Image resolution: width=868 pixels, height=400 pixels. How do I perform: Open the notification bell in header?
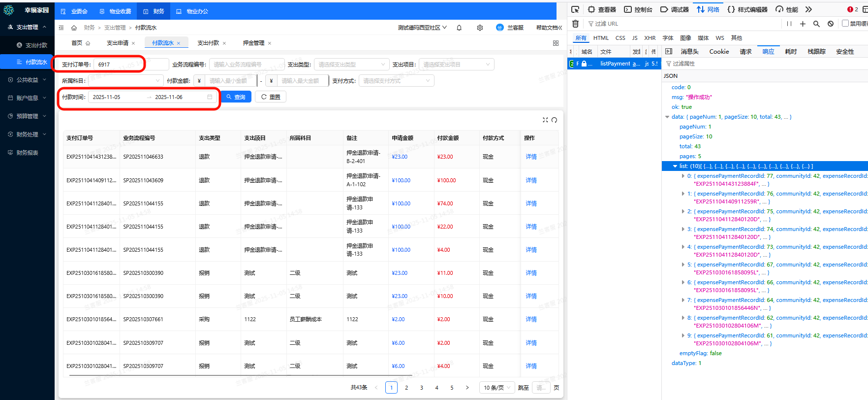(x=459, y=28)
